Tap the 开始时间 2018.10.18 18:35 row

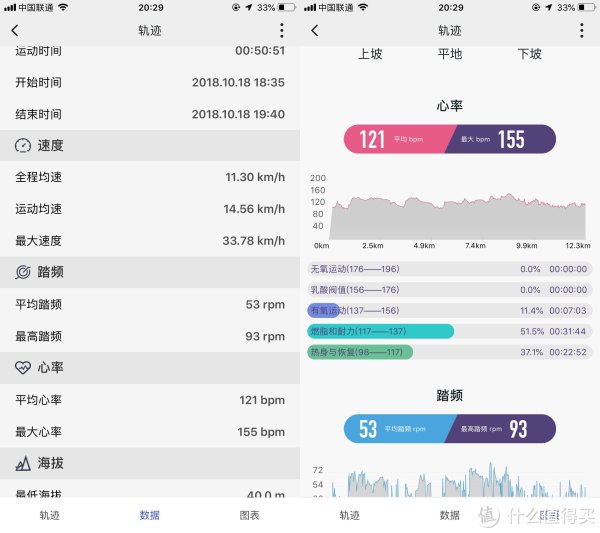150,82
